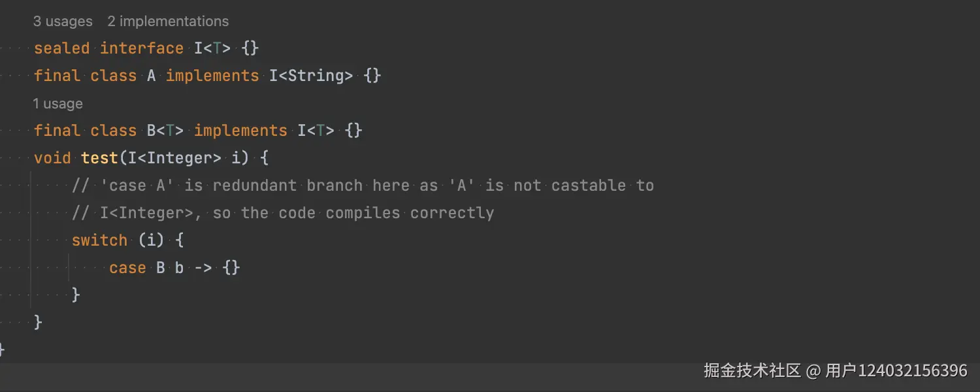Click the arrow "->" in the case branch
This screenshot has height=392, width=980.
pos(203,268)
